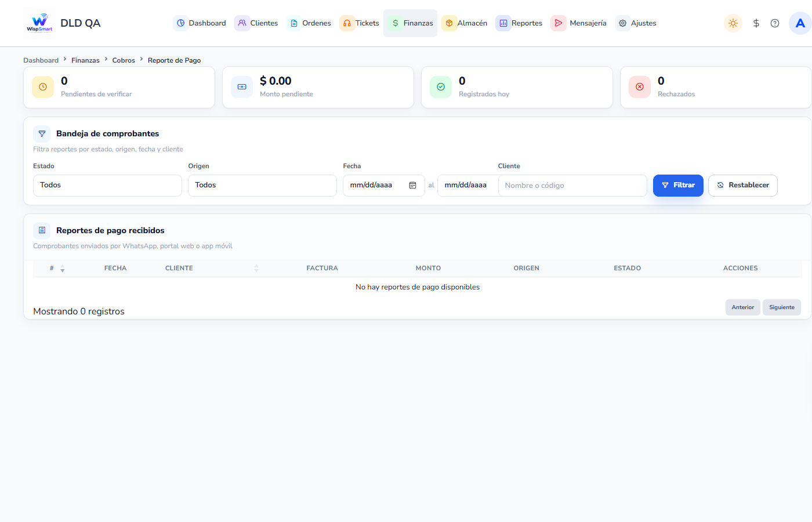Focus the Cliente Nombre o código field

click(x=572, y=186)
